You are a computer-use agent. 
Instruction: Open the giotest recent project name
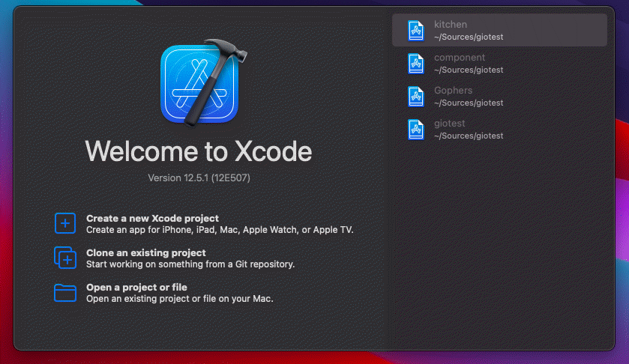click(x=450, y=123)
